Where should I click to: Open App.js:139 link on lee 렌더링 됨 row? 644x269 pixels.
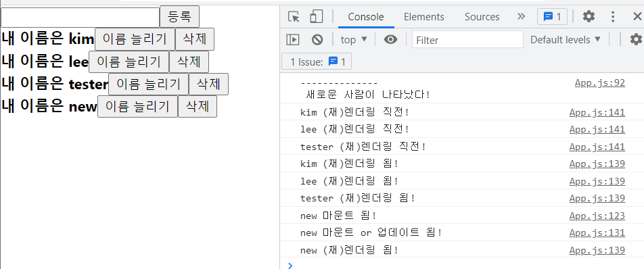pyautogui.click(x=597, y=181)
